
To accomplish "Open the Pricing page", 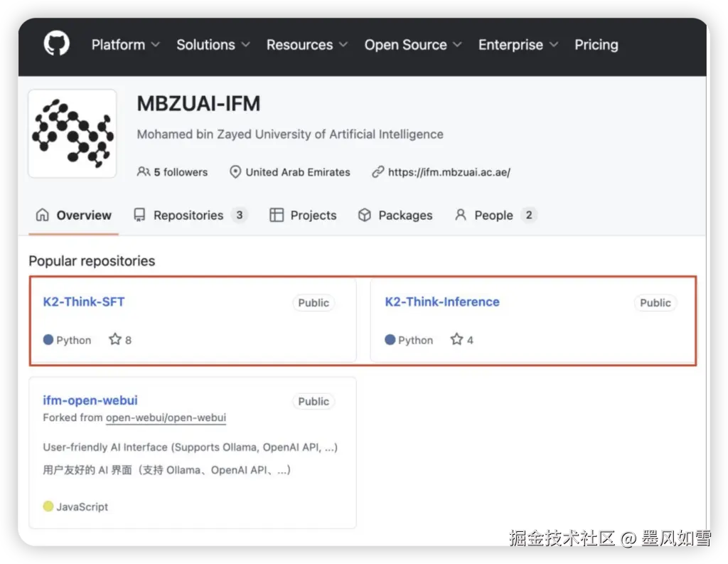I will [x=596, y=45].
